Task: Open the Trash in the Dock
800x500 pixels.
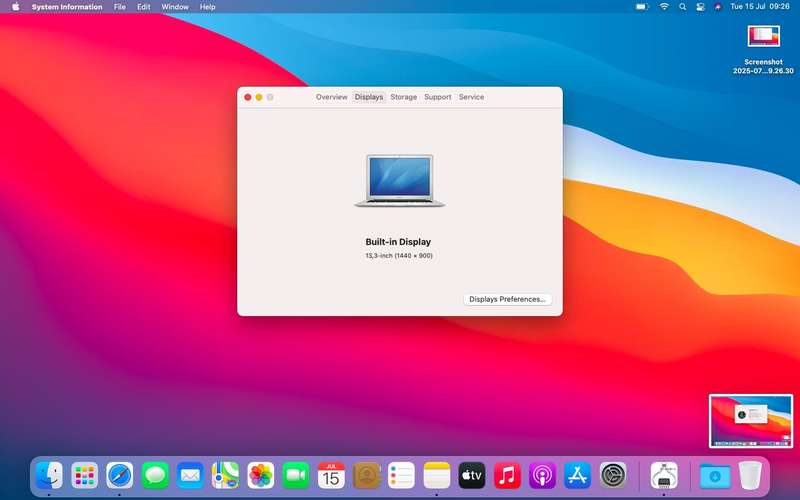Action: click(x=750, y=476)
